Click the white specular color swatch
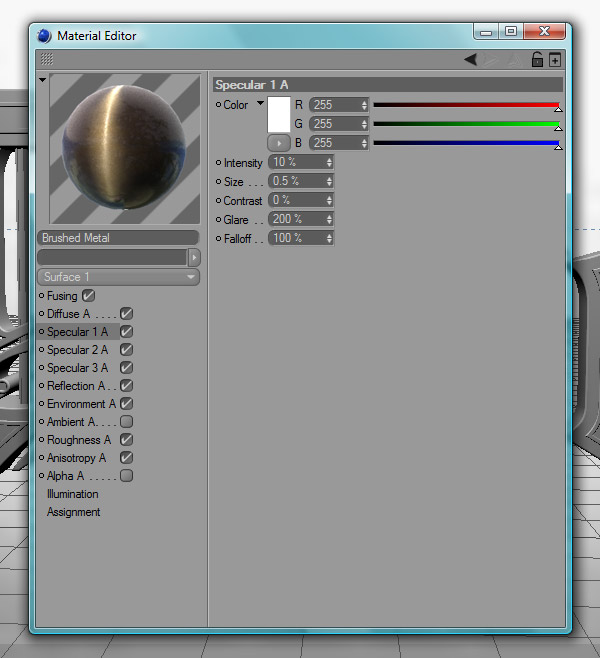 (279, 114)
